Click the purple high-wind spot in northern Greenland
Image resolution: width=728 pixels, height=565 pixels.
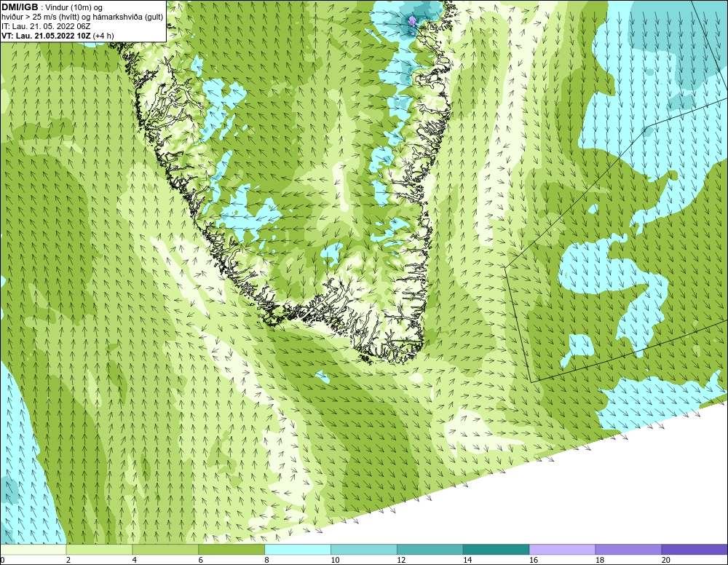(x=412, y=20)
